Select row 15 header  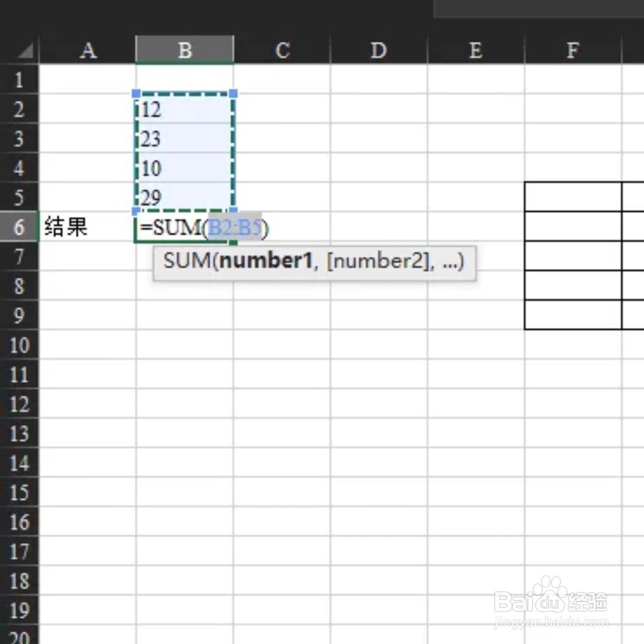pyautogui.click(x=19, y=492)
